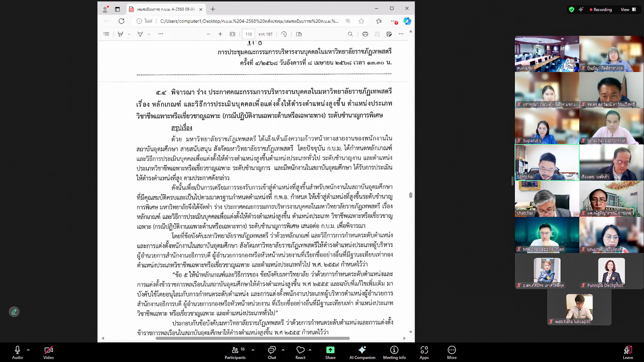644x362 pixels.
Task: Expand the React options caret
Action: tap(310, 350)
